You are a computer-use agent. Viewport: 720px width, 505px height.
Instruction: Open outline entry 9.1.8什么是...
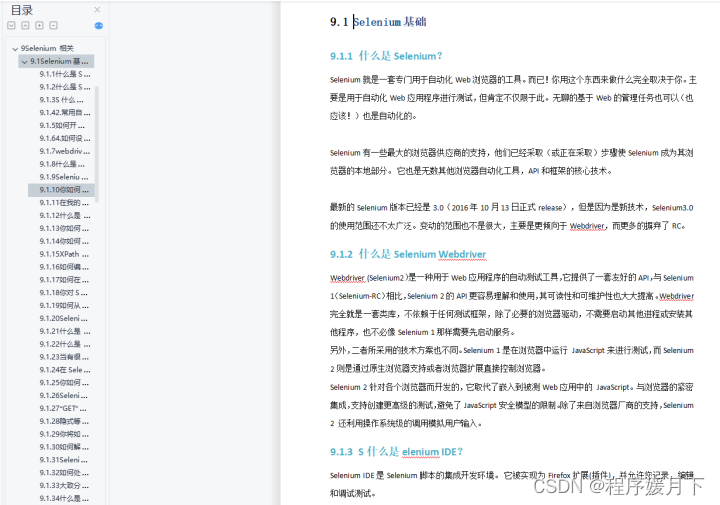[x=62, y=164]
